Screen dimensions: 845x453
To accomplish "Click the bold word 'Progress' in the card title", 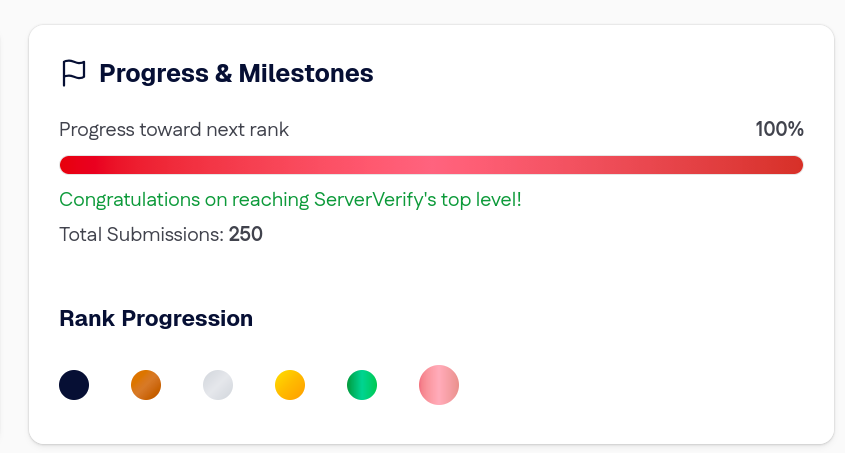I will [x=154, y=74].
